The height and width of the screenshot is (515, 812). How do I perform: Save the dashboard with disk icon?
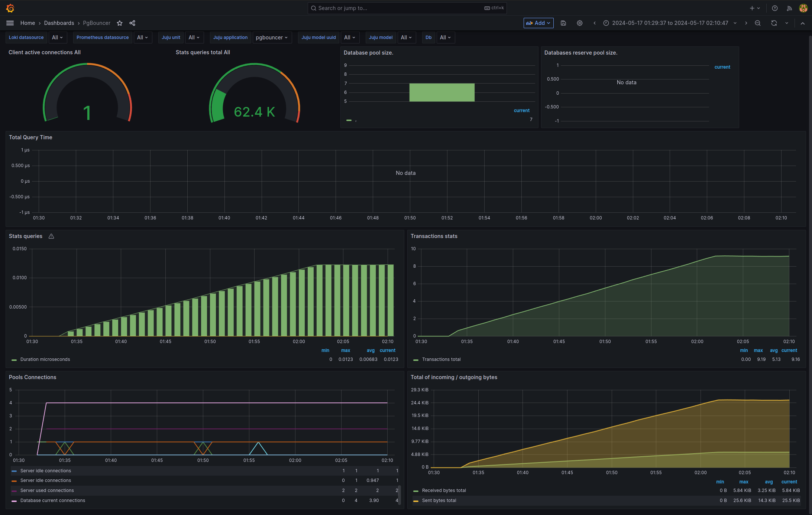click(x=563, y=23)
